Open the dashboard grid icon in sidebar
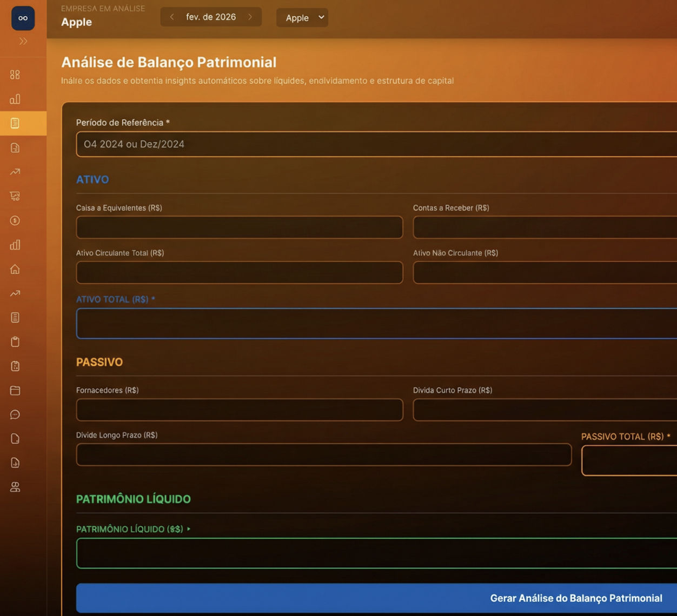 pyautogui.click(x=15, y=75)
